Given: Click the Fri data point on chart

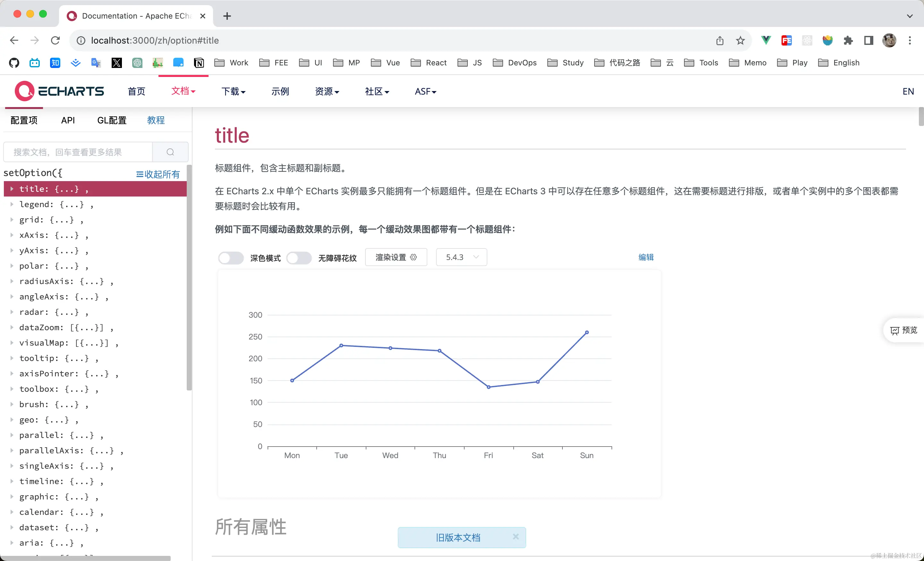Looking at the screenshot, I should (489, 387).
